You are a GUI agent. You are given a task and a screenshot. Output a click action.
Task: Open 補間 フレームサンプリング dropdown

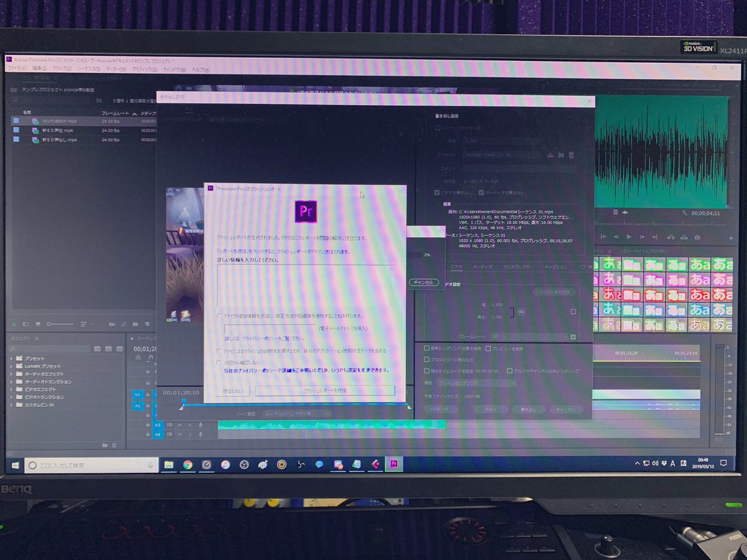(476, 383)
